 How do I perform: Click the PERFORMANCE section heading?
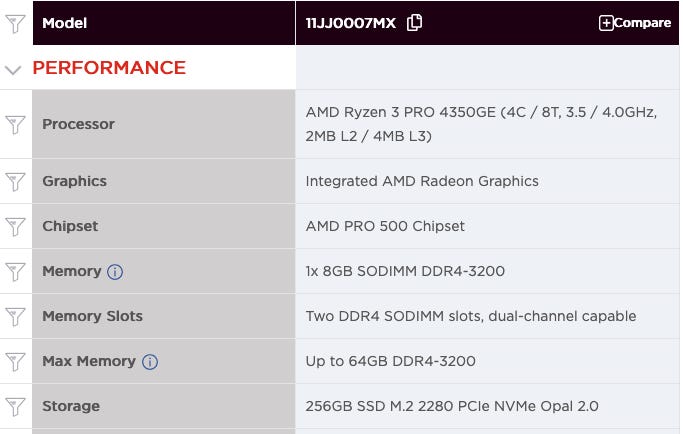coord(109,68)
